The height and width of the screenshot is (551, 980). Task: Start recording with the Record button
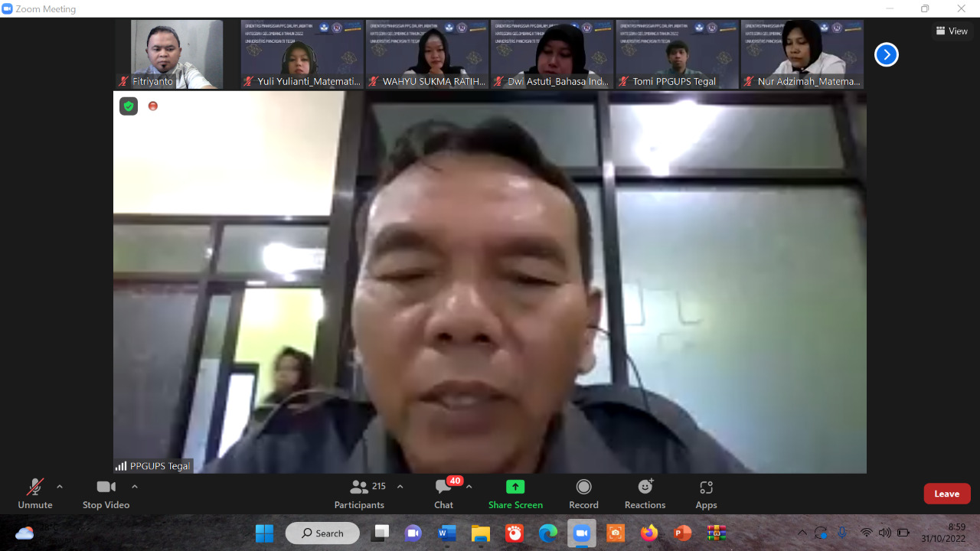click(583, 494)
